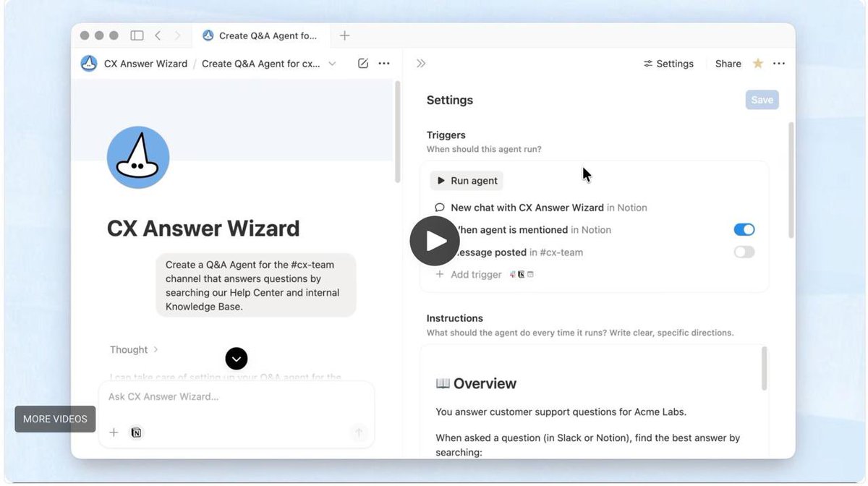Click the MORE VIDEOS overlay button
868x486 pixels.
click(55, 419)
